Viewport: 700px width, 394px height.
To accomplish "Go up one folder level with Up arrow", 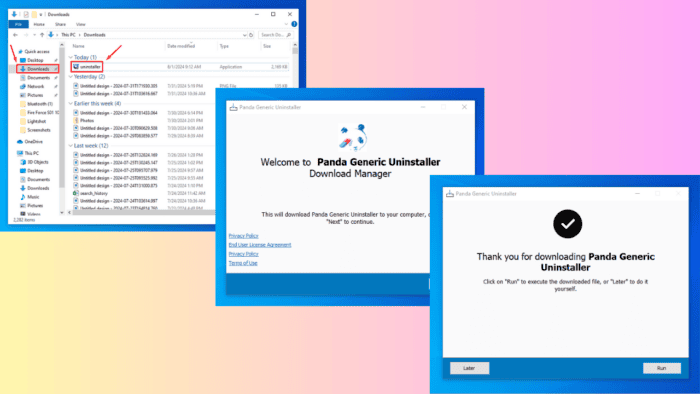I will (x=42, y=35).
